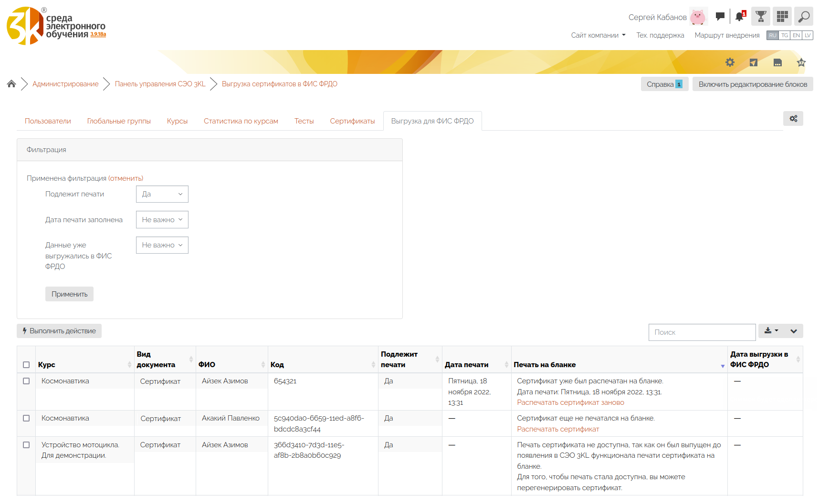Image resolution: width=819 pixels, height=504 pixels.
Task: Toggle the select-all checkbox in table header
Action: click(x=26, y=365)
